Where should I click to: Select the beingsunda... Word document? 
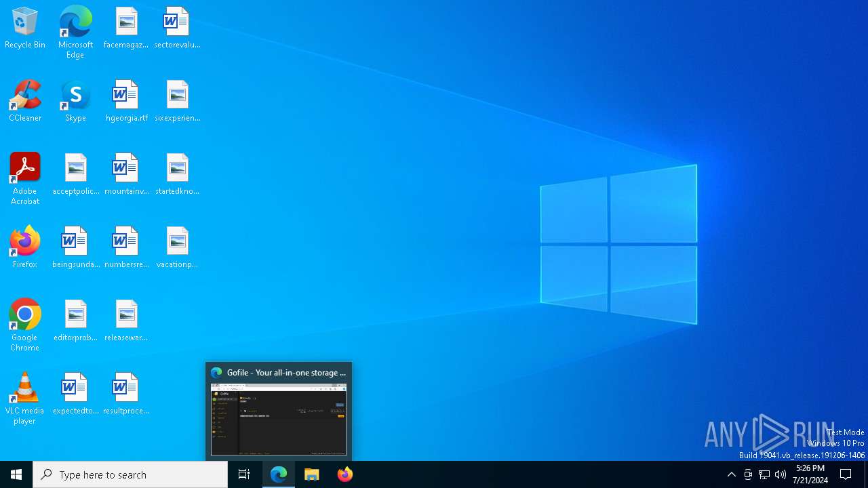(75, 248)
